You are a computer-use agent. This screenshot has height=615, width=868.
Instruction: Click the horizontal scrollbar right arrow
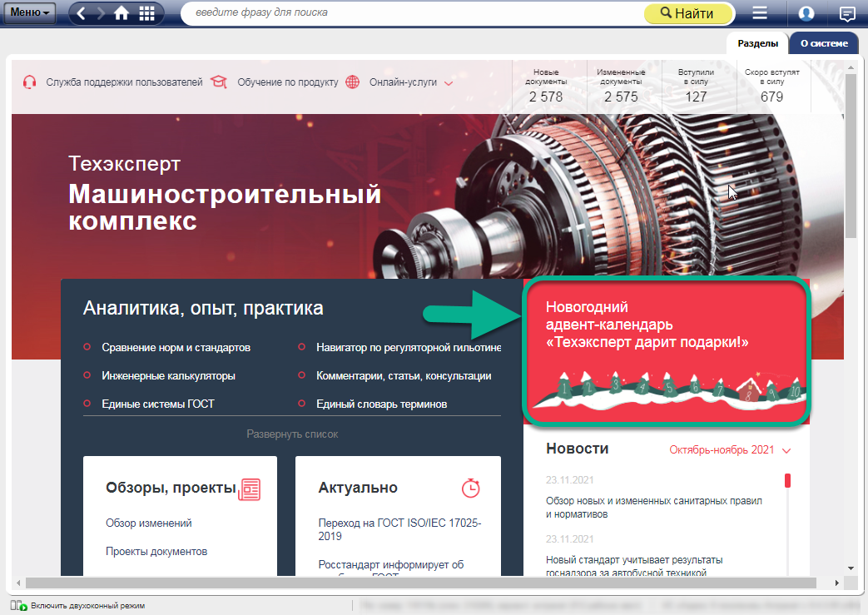pos(837,583)
